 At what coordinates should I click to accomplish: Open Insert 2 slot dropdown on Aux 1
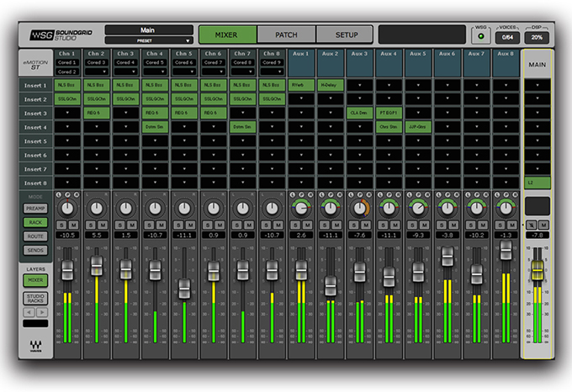(x=301, y=98)
